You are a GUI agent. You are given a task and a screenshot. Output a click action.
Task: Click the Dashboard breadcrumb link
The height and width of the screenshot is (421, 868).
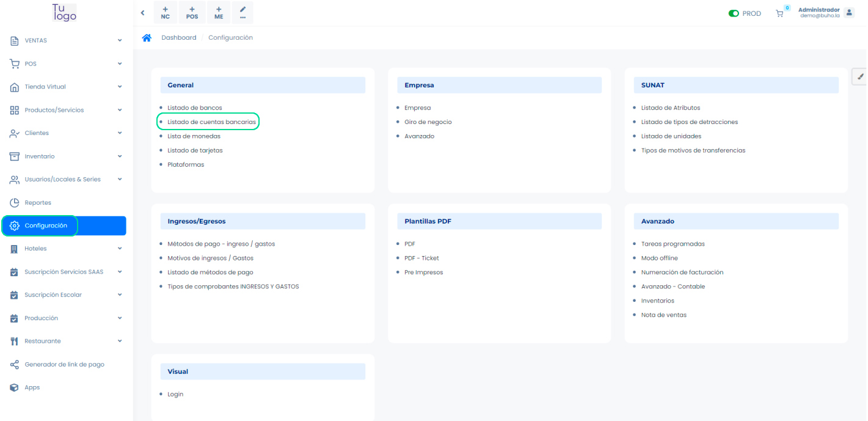click(x=178, y=38)
